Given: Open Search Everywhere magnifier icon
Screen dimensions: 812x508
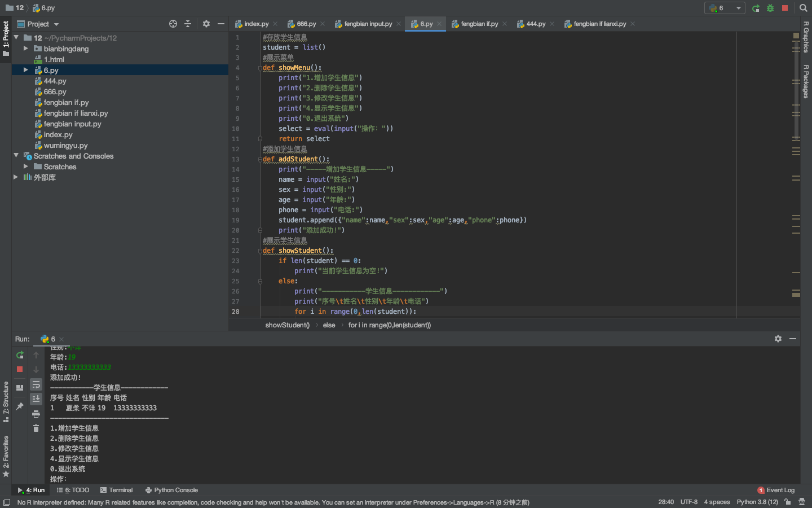Looking at the screenshot, I should point(804,8).
